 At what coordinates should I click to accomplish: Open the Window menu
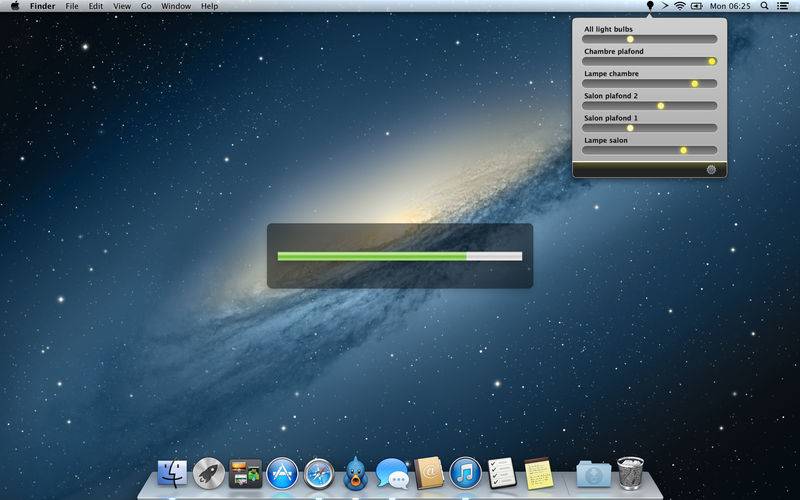click(x=176, y=6)
